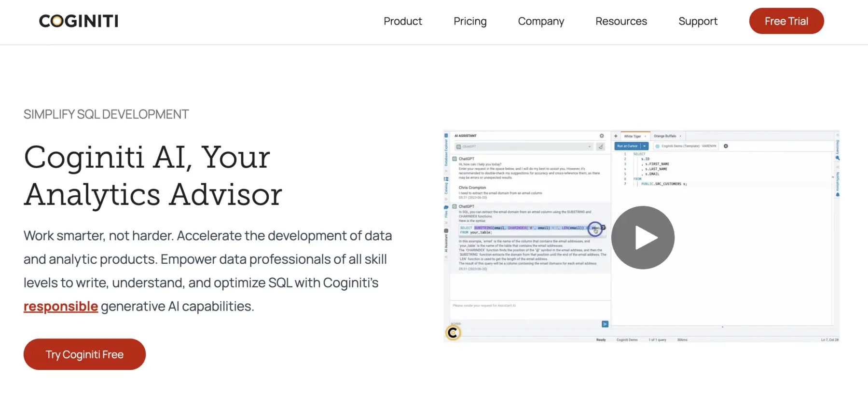
Task: Play the Coginiti AI demo video
Action: (x=643, y=238)
